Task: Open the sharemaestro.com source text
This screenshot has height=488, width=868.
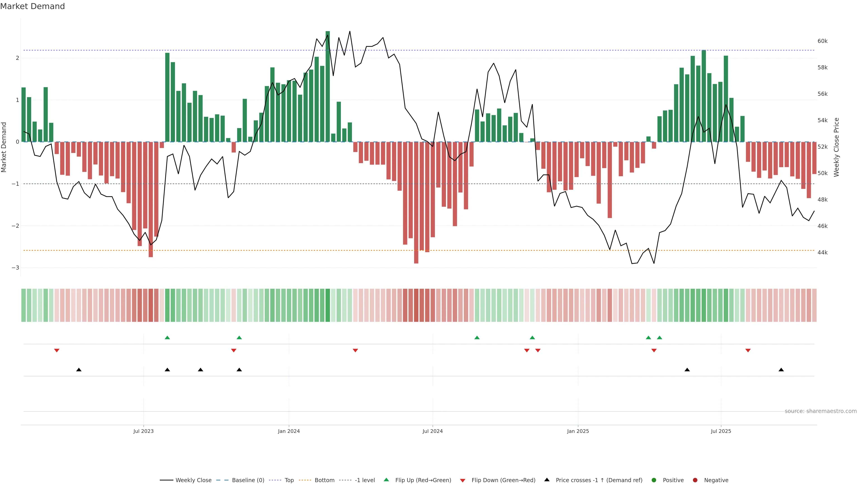Action: pyautogui.click(x=821, y=411)
